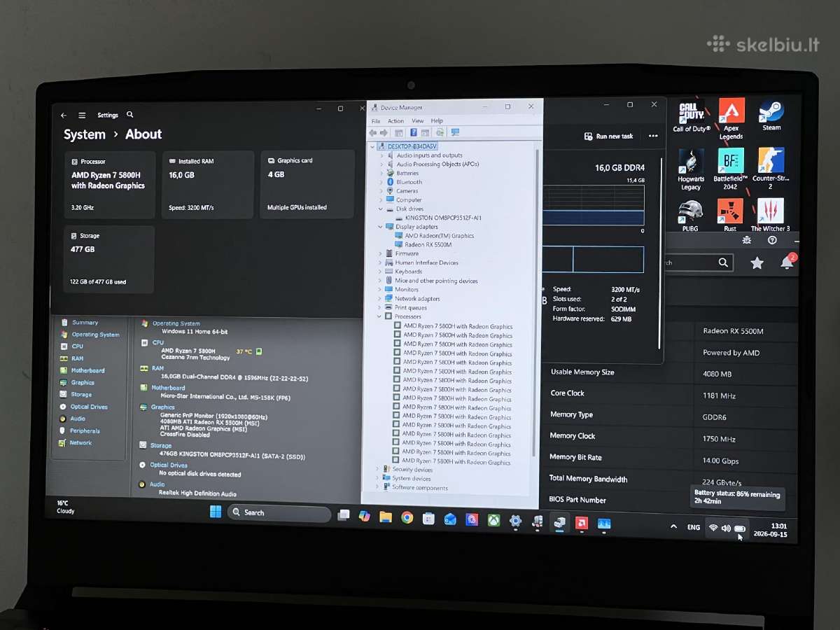Open Device Manager File menu
Screen dimensions: 840x630
point(376,121)
